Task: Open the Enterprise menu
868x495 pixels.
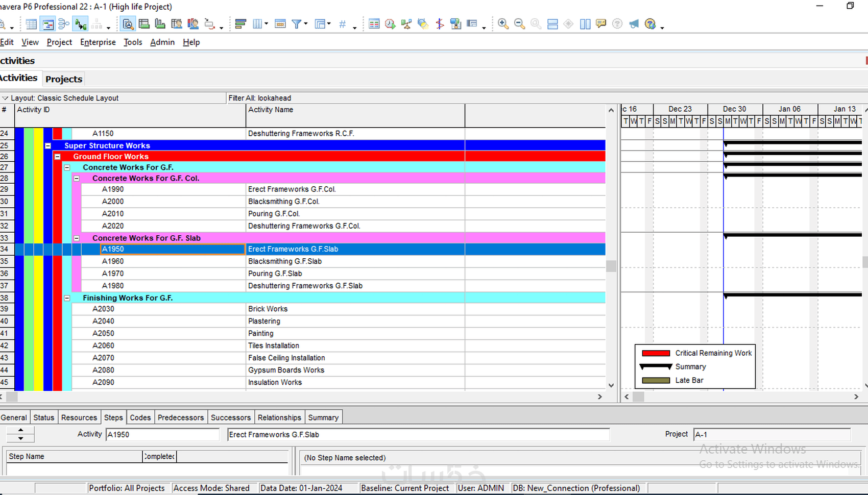Action: [x=98, y=42]
